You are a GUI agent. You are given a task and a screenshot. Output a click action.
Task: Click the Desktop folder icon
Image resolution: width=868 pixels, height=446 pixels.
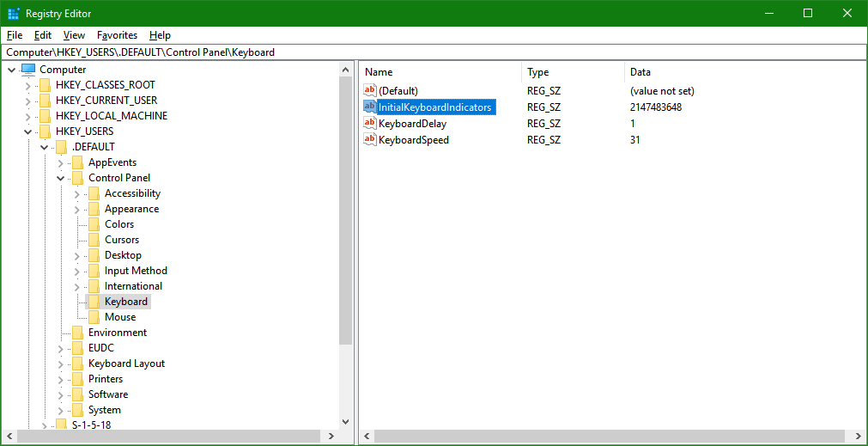point(94,255)
